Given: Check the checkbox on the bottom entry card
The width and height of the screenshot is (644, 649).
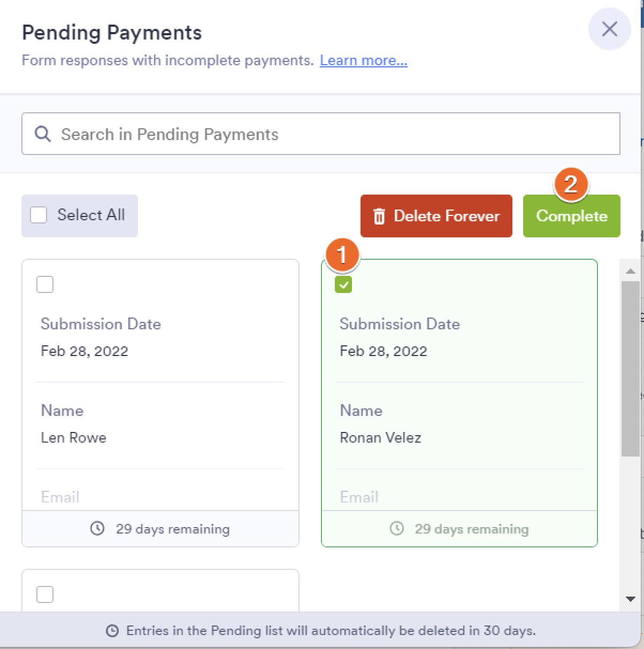Looking at the screenshot, I should (45, 594).
